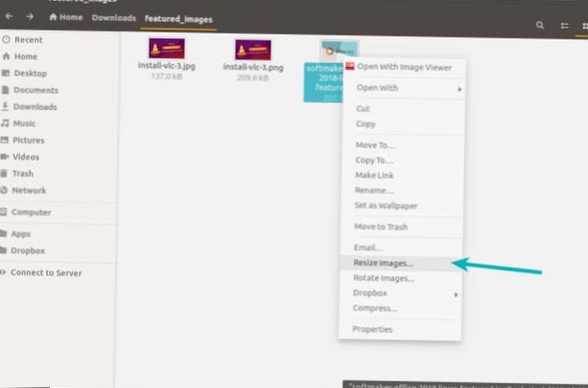The height and width of the screenshot is (388, 588).
Task: Click the Videos camera icon in sidebar
Action: coord(5,157)
